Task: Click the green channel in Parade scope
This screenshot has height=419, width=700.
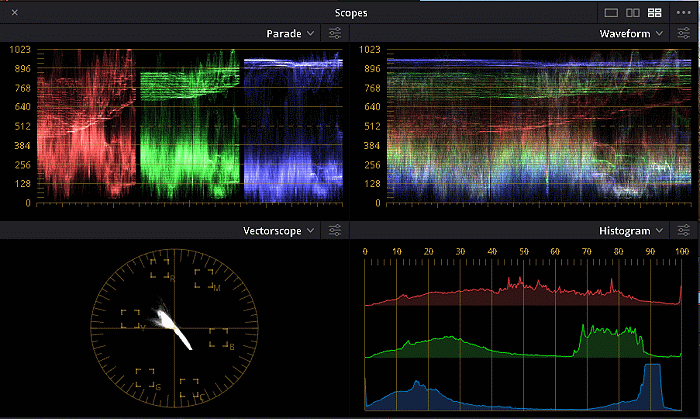Action: 190,125
